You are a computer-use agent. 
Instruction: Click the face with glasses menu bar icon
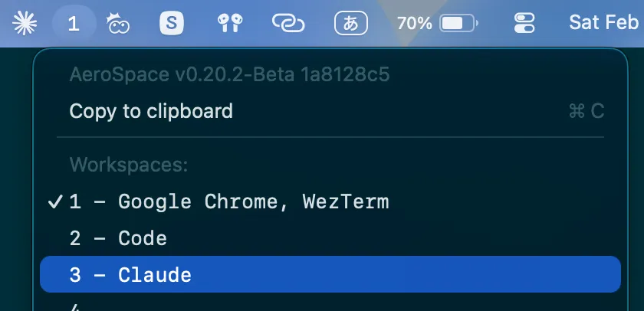pos(119,24)
